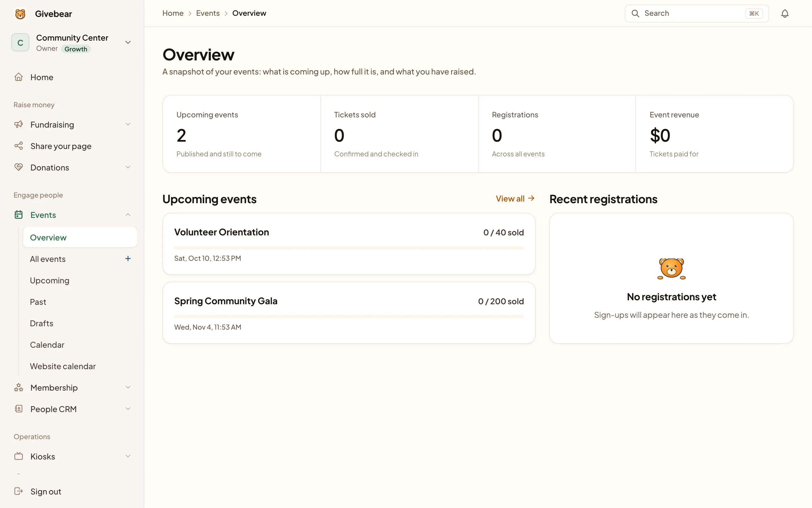
Task: Select Overview in Events submenu
Action: 80,237
